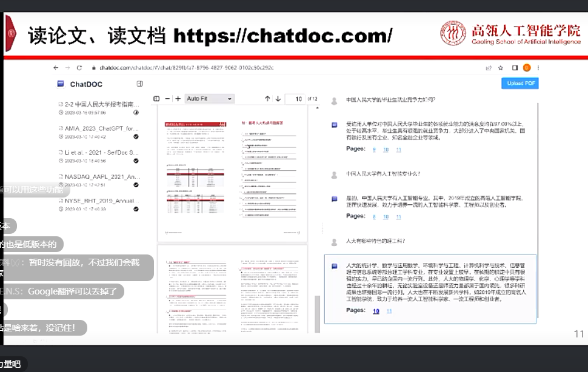Zoom out the PDF with the minus icon
This screenshot has height=372, width=588.
click(167, 99)
